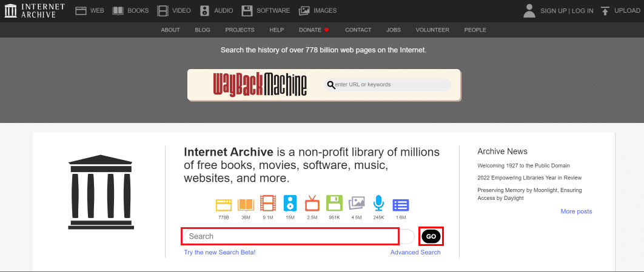
Task: Open the CONTACT link
Action: click(358, 30)
